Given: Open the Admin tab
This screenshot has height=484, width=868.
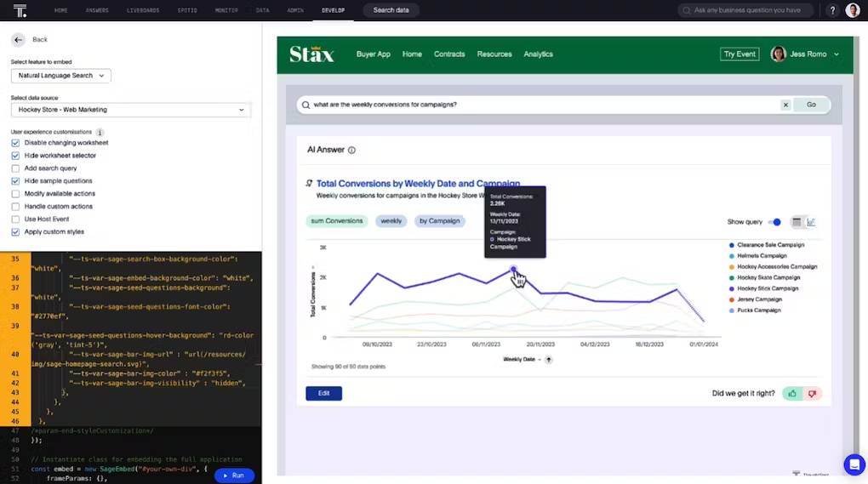Looking at the screenshot, I should (x=295, y=10).
